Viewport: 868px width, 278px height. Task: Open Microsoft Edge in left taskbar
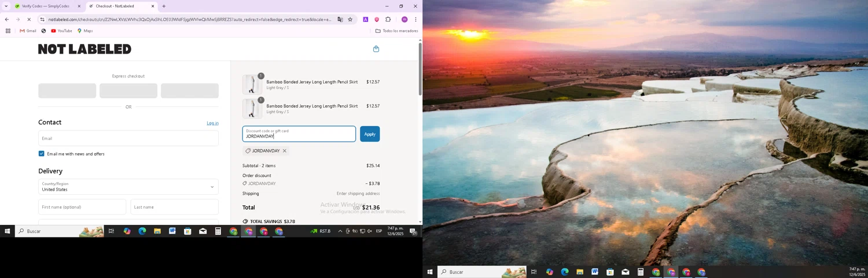click(x=142, y=231)
